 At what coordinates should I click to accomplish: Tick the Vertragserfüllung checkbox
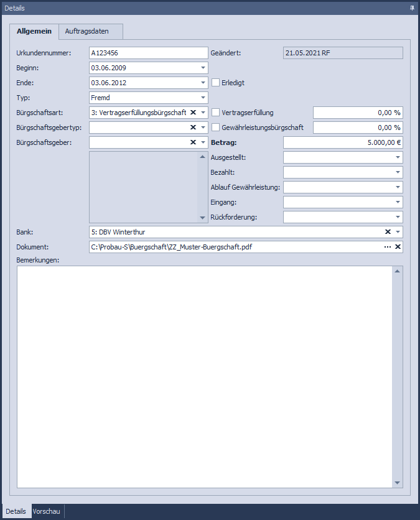pos(216,113)
